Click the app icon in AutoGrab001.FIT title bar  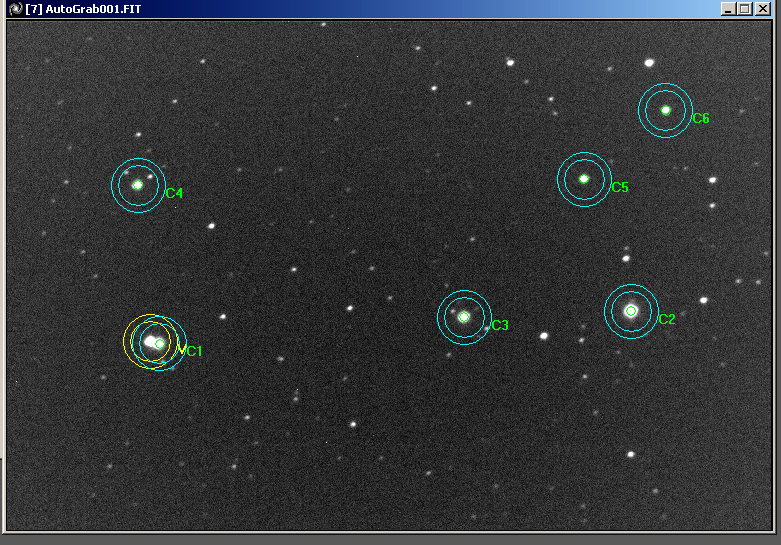[x=15, y=8]
